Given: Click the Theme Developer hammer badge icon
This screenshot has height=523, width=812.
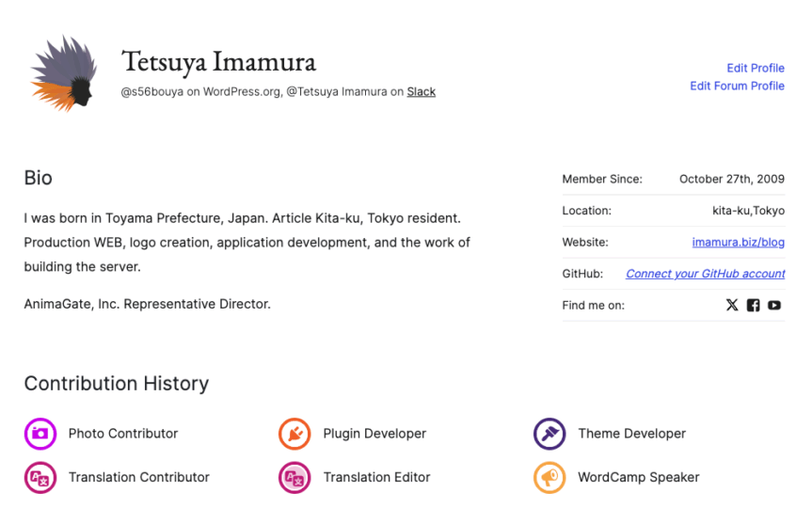Looking at the screenshot, I should coord(549,434).
